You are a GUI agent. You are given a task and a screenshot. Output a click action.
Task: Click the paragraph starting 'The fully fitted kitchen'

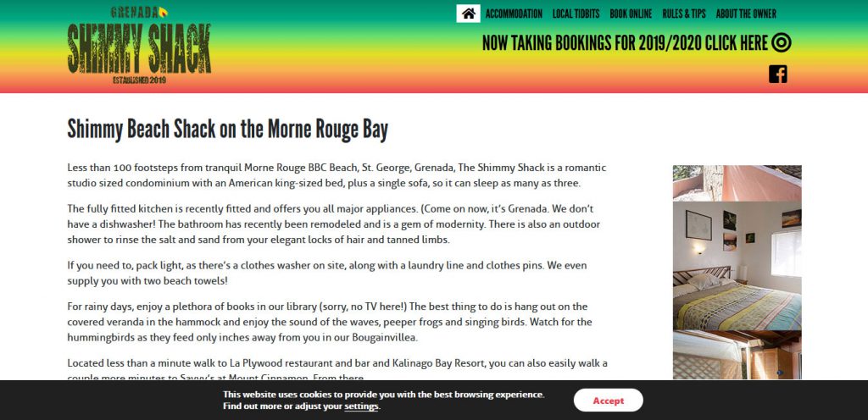pyautogui.click(x=334, y=224)
